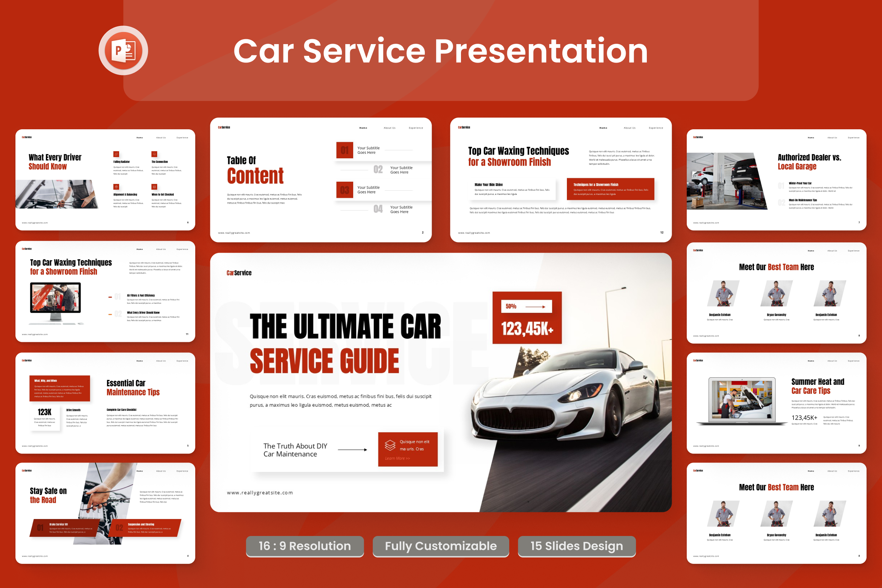Select Home in the slide navigation

tap(363, 128)
